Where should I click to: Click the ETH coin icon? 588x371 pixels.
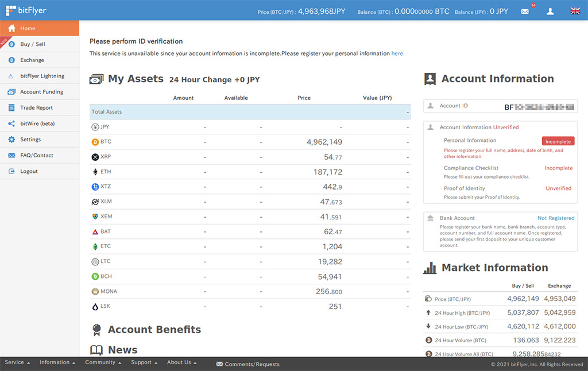point(95,172)
